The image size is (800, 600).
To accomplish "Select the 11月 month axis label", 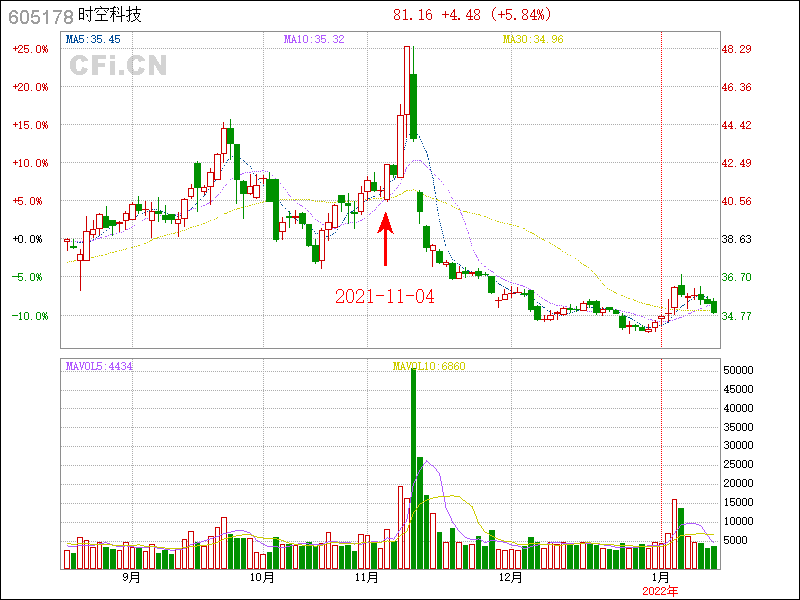I will click(x=368, y=577).
